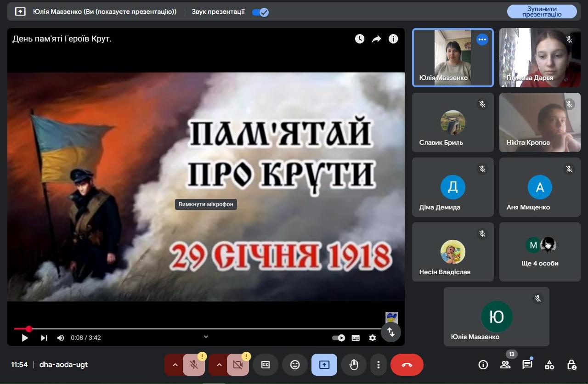The width and height of the screenshot is (588, 384).
Task: Click muted mic icon on Аня Мищенко
Action: click(569, 169)
